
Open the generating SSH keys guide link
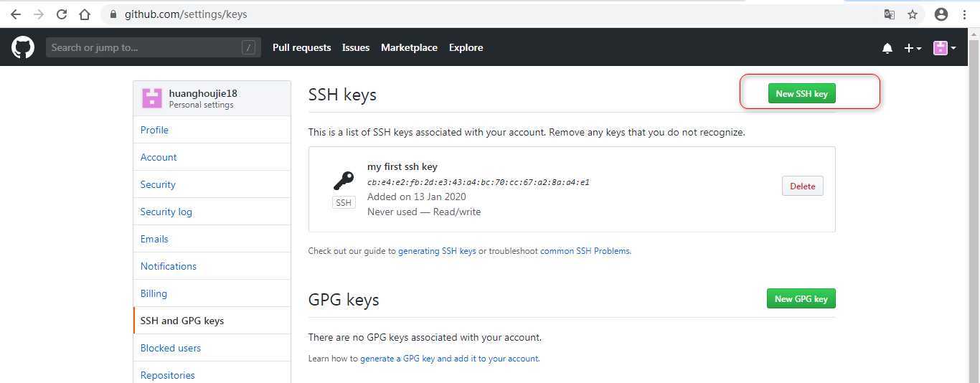[x=437, y=251]
